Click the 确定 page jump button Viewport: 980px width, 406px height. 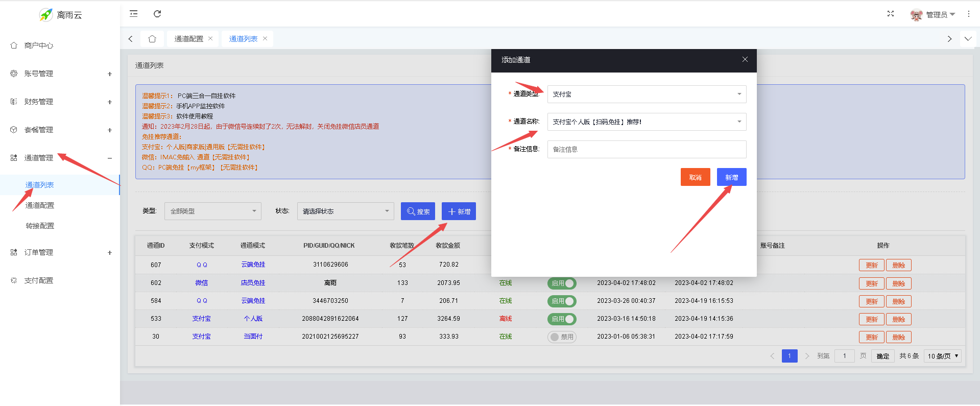pos(882,356)
